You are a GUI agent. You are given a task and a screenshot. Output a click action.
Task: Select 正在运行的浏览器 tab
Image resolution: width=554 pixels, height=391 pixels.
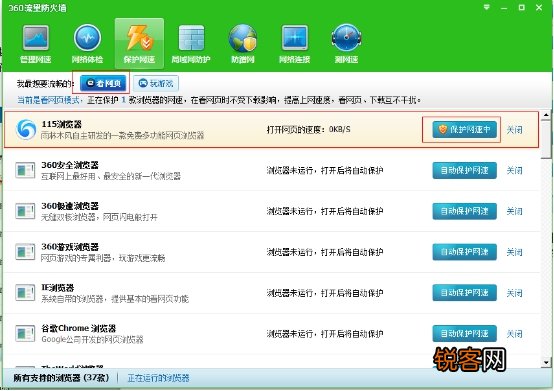(x=158, y=378)
